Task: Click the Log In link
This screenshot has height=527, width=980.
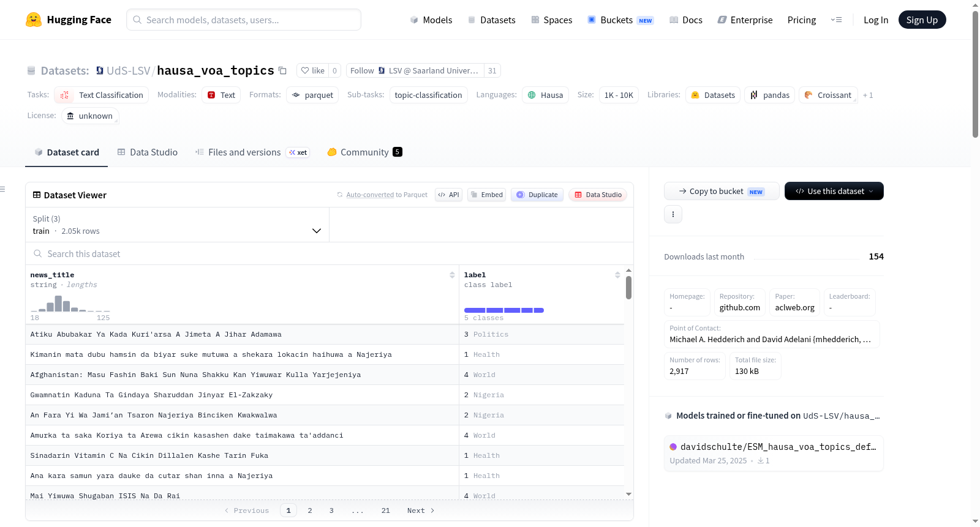Action: coord(876,20)
